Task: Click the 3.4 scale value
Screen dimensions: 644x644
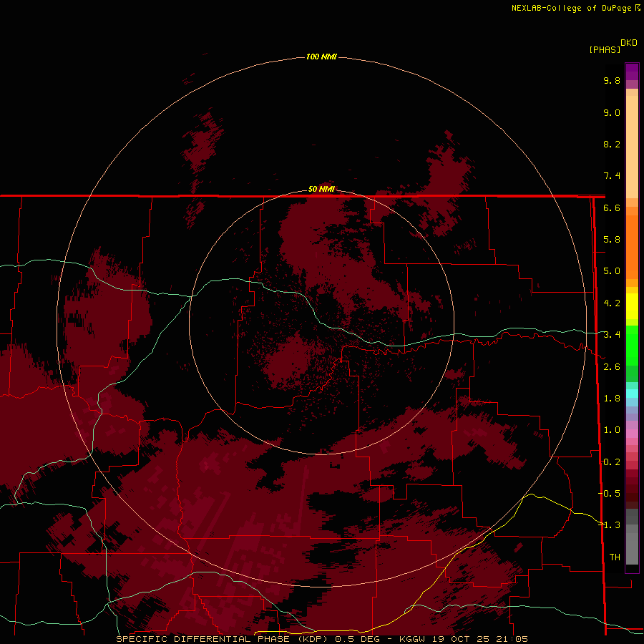Action: 612,335
